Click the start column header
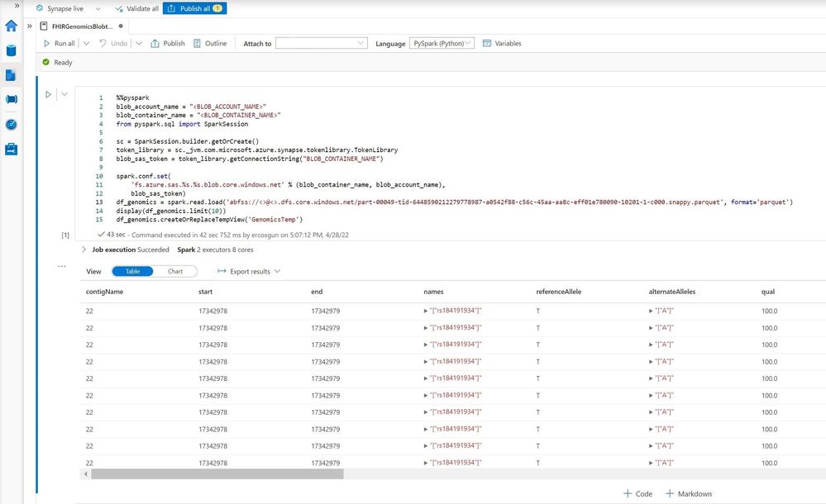Screen dimensions: 826x504 click(x=205, y=292)
